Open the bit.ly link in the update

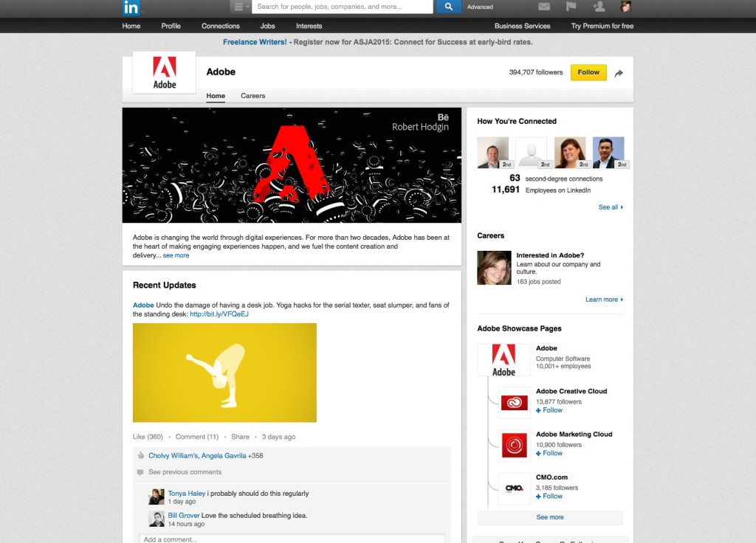click(219, 314)
